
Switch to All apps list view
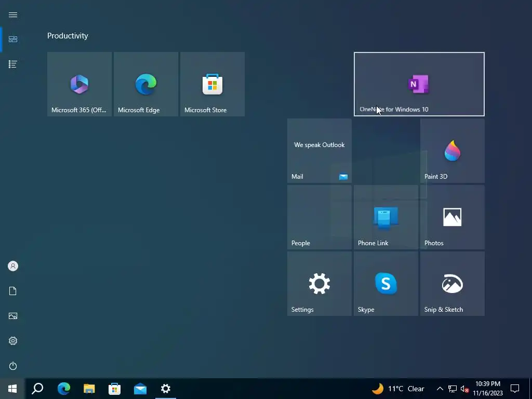[13, 64]
